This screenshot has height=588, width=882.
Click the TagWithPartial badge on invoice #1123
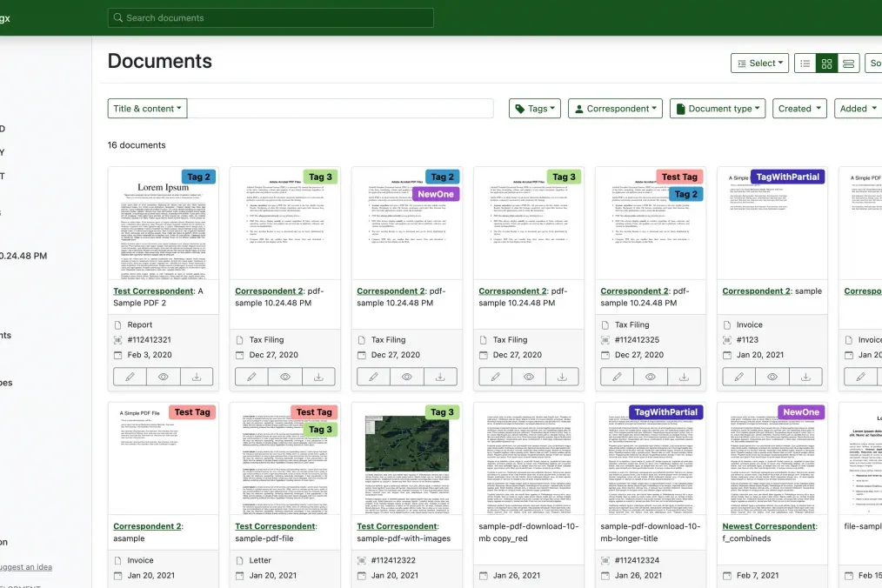click(787, 177)
